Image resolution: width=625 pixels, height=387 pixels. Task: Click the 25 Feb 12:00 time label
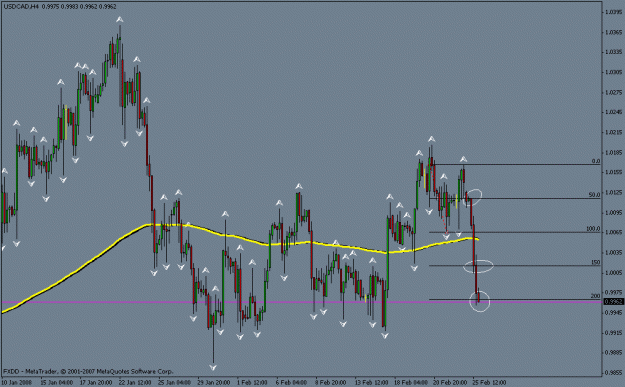coord(489,383)
